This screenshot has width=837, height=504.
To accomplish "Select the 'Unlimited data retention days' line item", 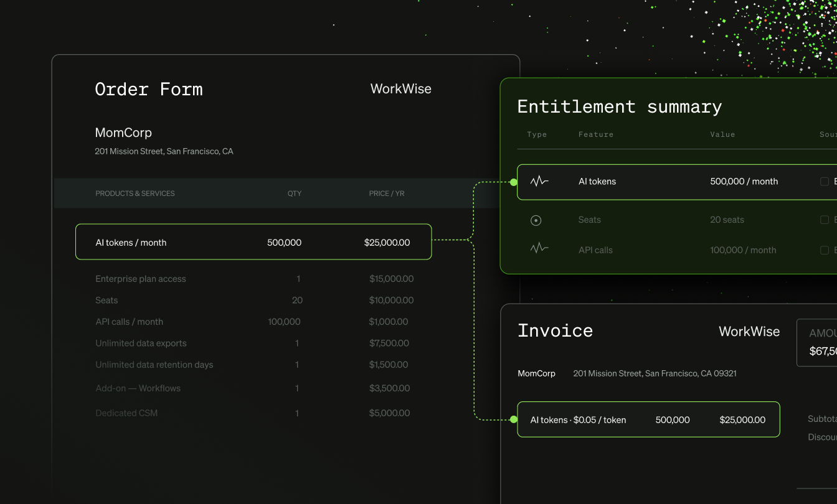I will tap(154, 365).
